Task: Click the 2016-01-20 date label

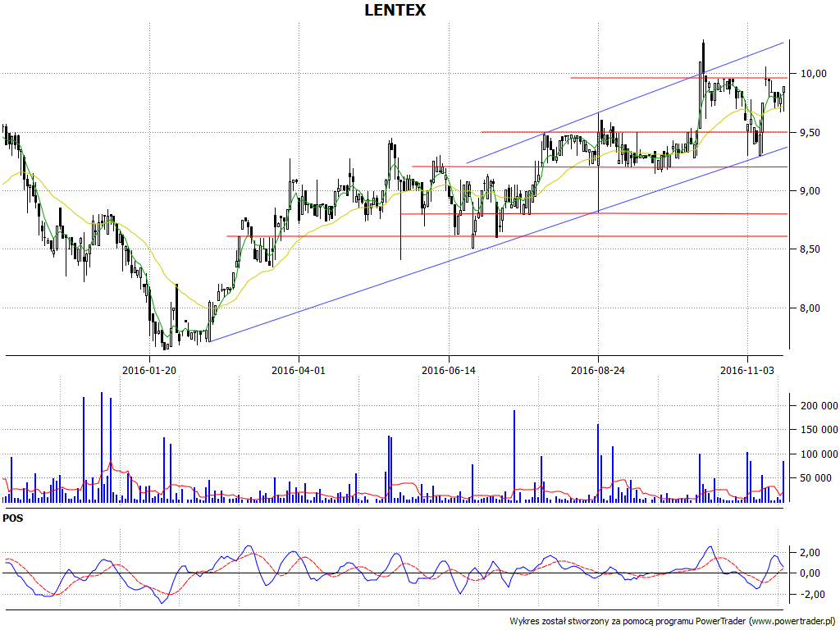Action: pos(149,370)
